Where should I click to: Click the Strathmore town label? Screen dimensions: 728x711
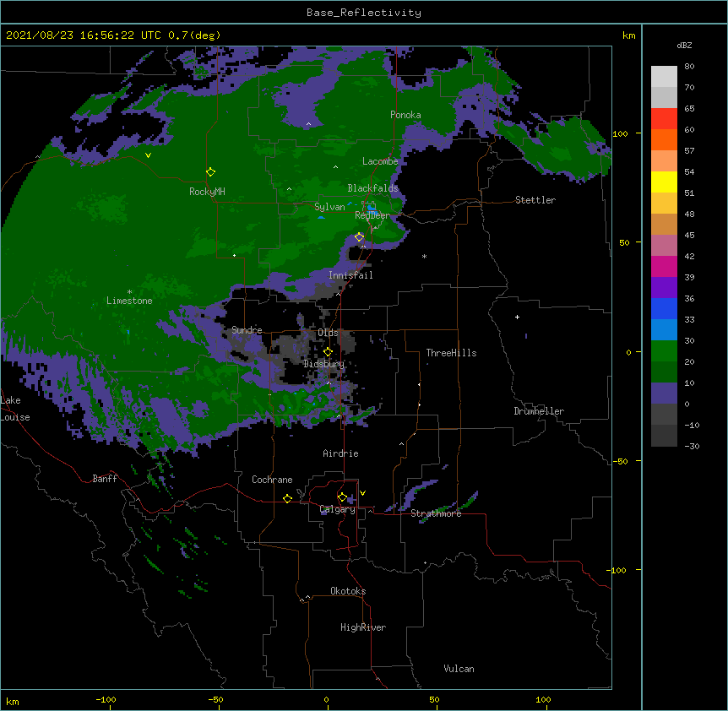(x=436, y=513)
